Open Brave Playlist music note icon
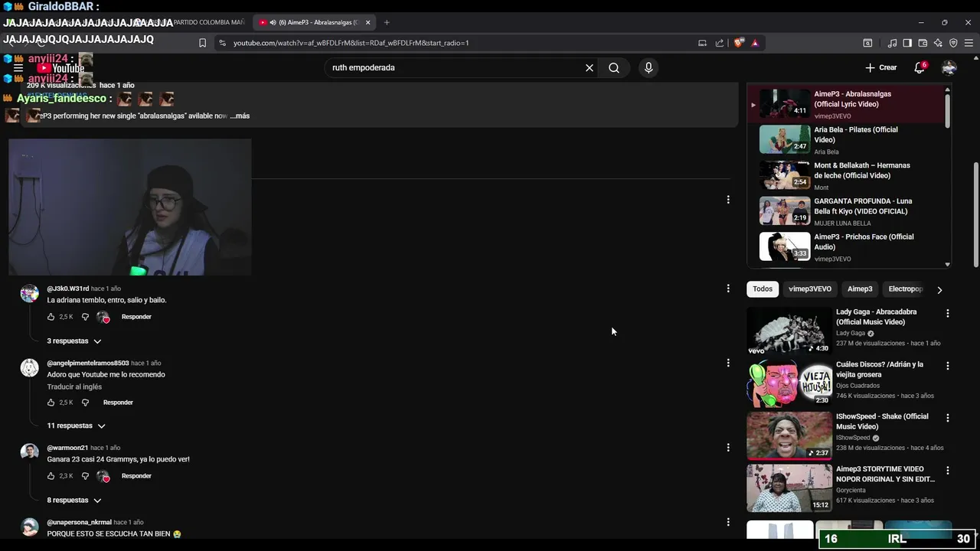This screenshot has width=980, height=551. [x=892, y=43]
